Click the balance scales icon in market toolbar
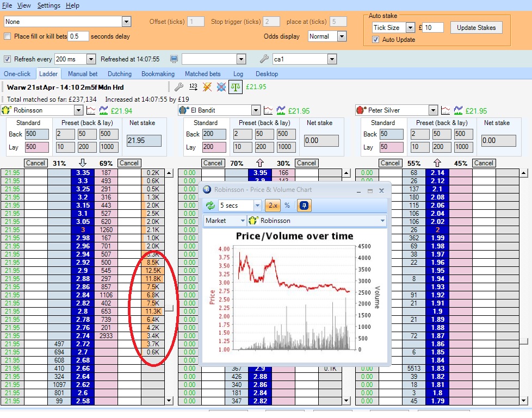Viewport: 532px width, 418px height. (x=236, y=87)
